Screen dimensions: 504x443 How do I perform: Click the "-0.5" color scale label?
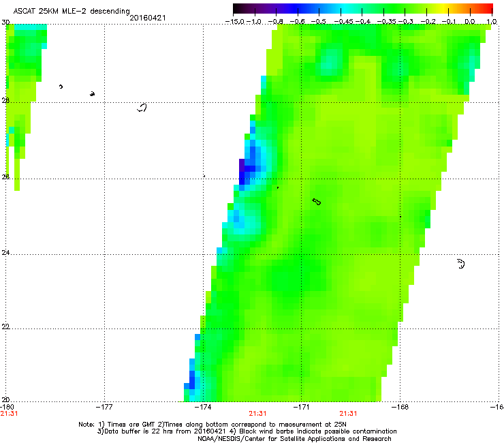[318, 22]
